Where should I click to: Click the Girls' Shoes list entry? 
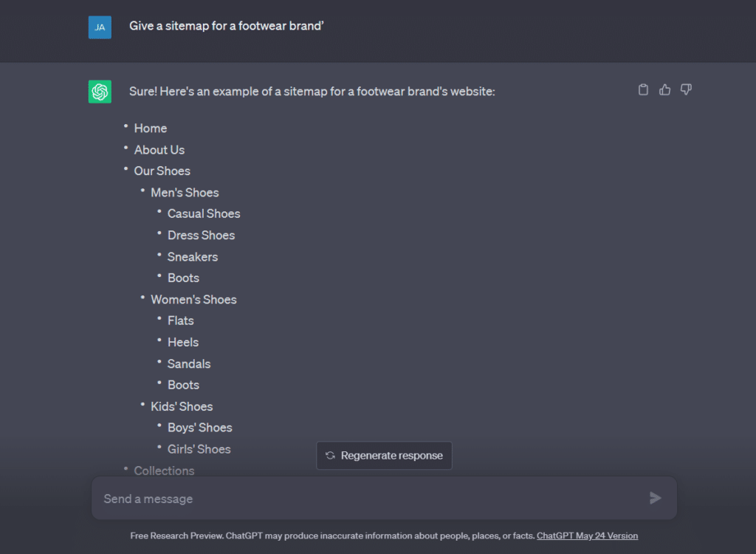199,450
